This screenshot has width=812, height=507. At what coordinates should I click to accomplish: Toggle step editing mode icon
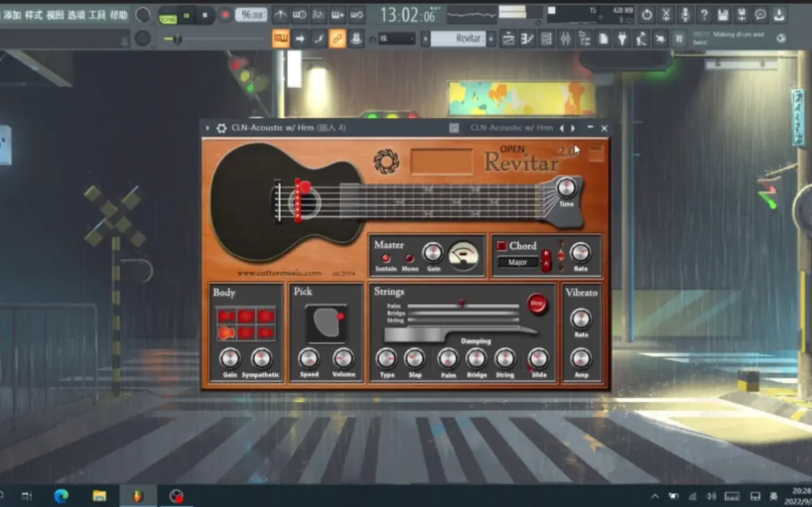click(318, 38)
